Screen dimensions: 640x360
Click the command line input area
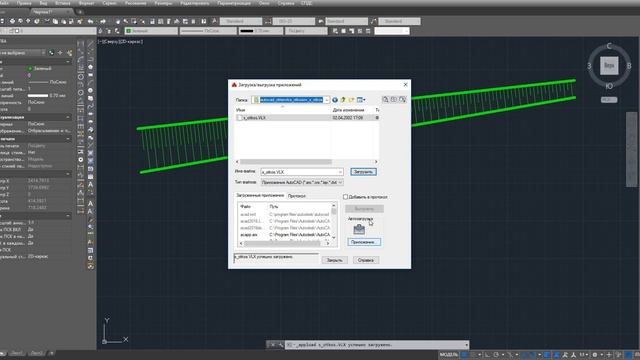click(x=375, y=345)
